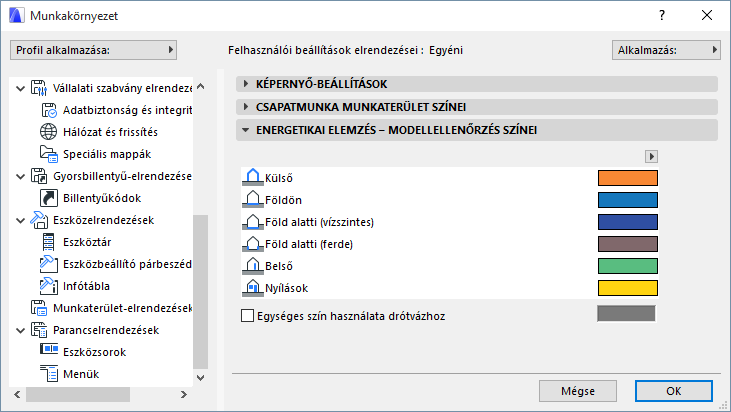
Task: Open the Profil alkalmazása dropdown
Action: tap(93, 49)
